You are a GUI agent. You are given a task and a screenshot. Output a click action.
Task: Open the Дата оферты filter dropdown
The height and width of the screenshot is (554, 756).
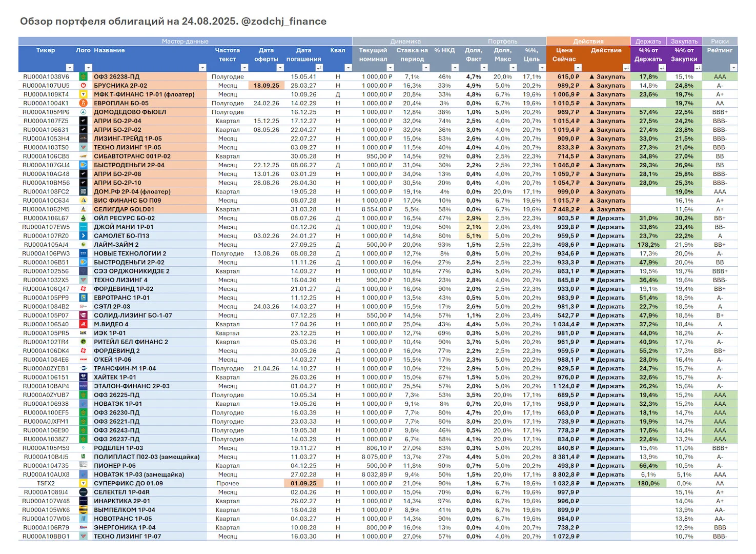[280, 68]
